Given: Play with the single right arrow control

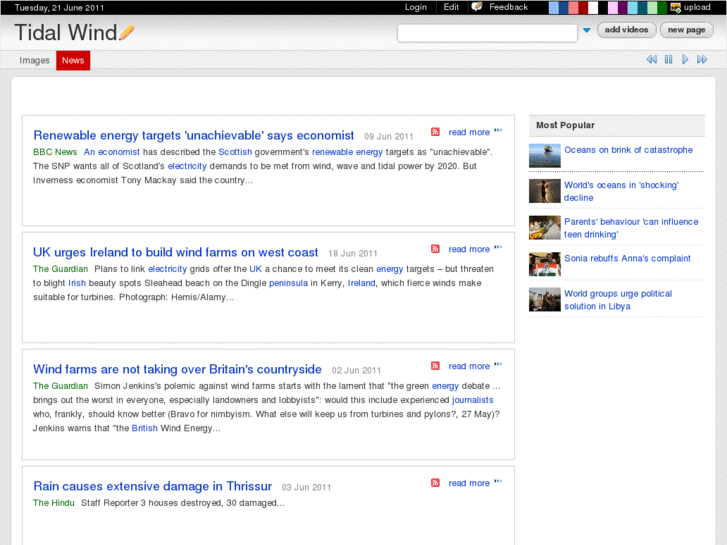Looking at the screenshot, I should [685, 59].
